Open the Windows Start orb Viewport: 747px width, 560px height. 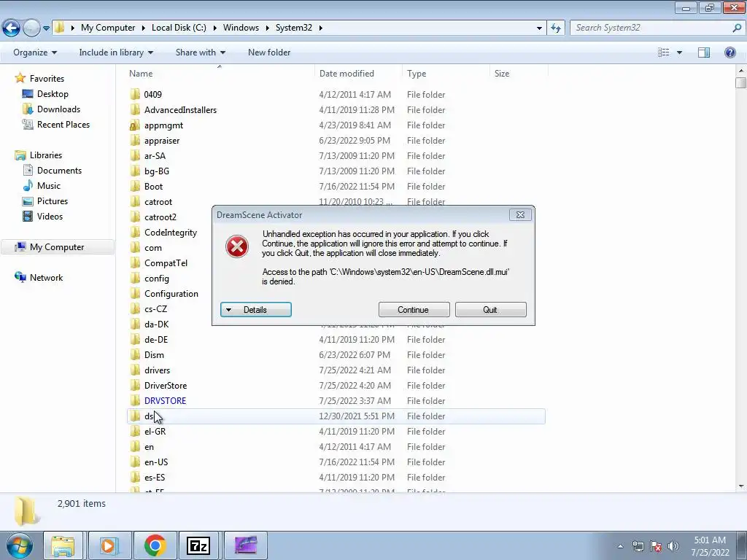pos(18,545)
